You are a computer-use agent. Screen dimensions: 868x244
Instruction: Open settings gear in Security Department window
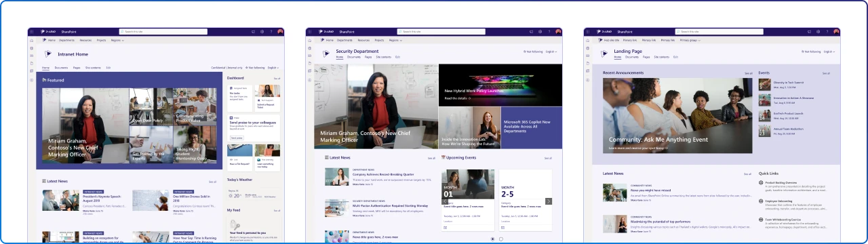tap(540, 31)
